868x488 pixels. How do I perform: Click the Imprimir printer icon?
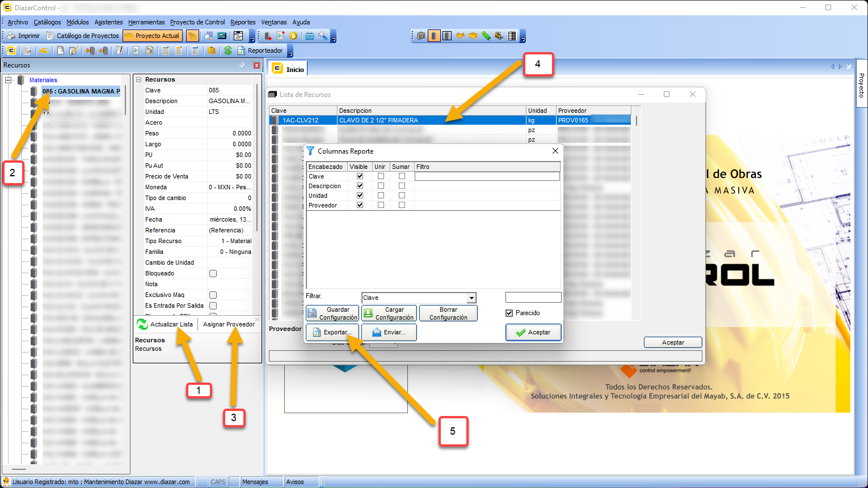pyautogui.click(x=11, y=36)
